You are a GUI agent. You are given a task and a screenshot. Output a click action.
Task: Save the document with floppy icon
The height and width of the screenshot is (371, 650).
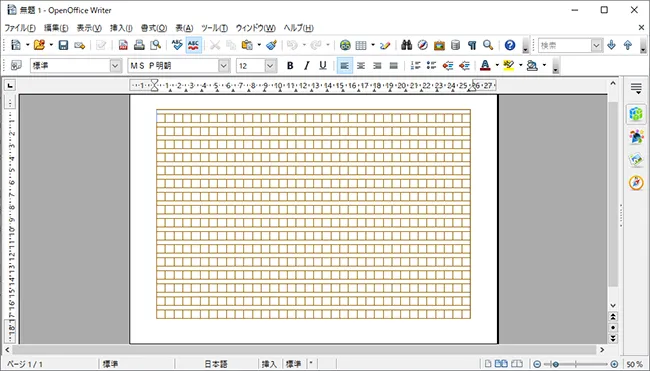click(x=63, y=45)
